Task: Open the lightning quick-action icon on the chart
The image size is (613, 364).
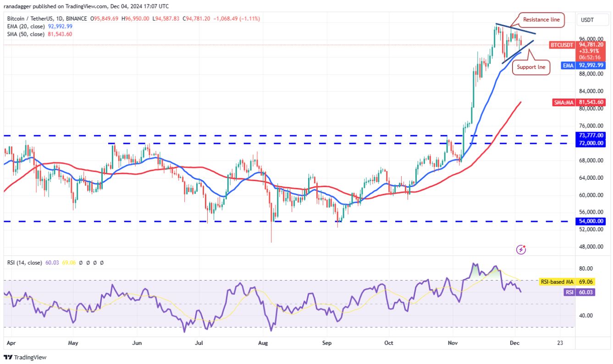Action: click(521, 250)
